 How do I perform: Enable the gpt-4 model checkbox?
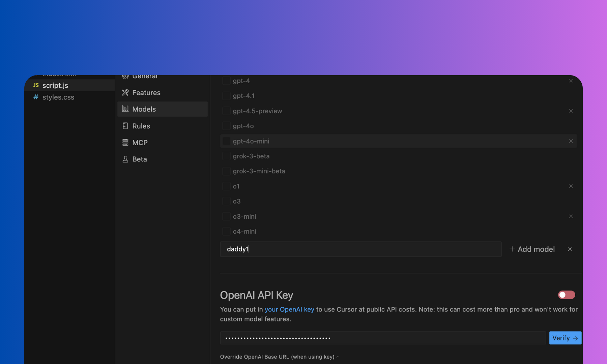point(226,81)
